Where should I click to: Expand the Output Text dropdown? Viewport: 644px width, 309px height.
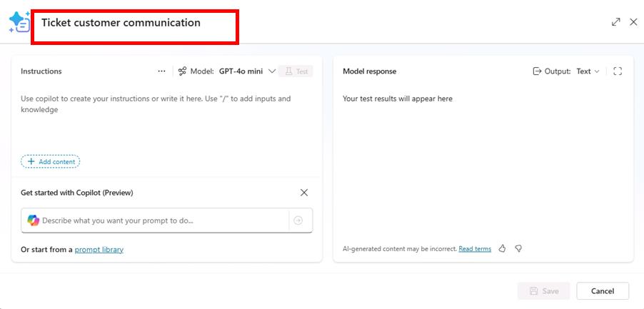coord(588,71)
